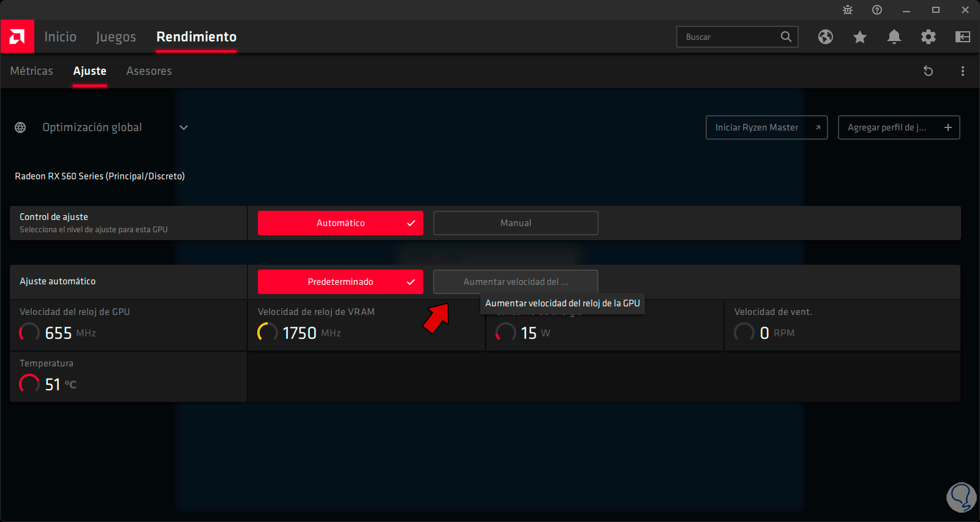The height and width of the screenshot is (522, 980).
Task: Maximize the Radeon Software window
Action: (936, 10)
